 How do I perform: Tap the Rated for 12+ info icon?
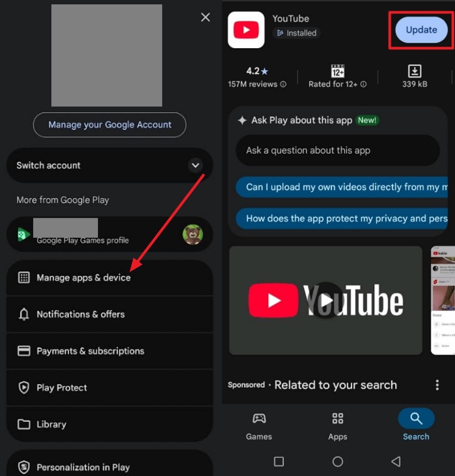pyautogui.click(x=364, y=84)
